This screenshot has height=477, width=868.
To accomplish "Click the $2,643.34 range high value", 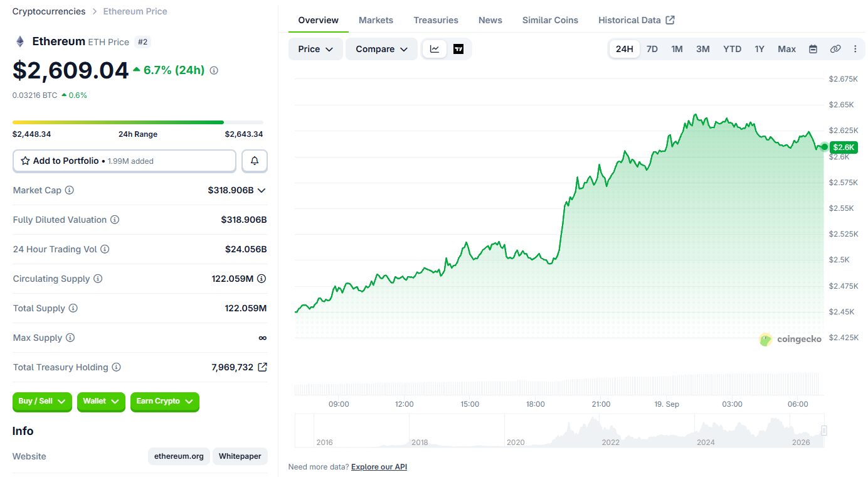I will click(244, 134).
